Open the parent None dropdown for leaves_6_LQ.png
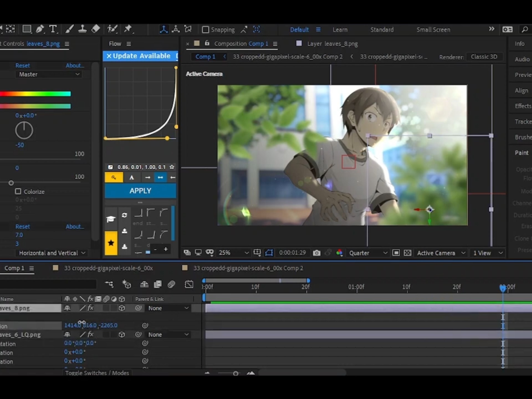The image size is (532, 399). [x=168, y=334]
